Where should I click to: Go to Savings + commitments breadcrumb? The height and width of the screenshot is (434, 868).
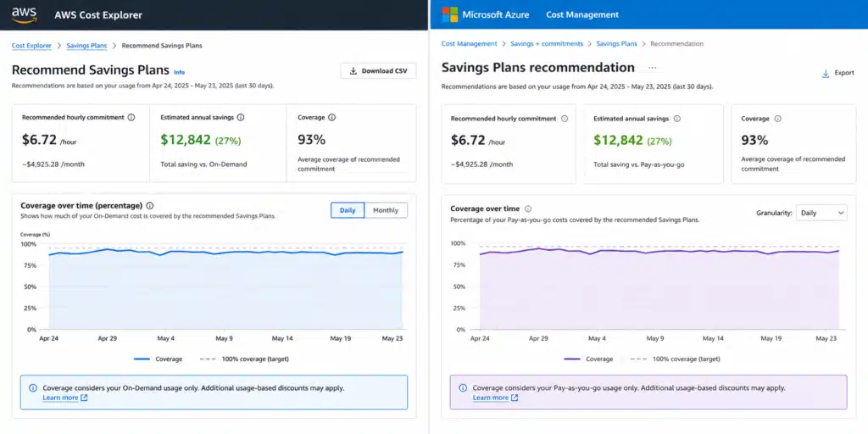[x=547, y=43]
